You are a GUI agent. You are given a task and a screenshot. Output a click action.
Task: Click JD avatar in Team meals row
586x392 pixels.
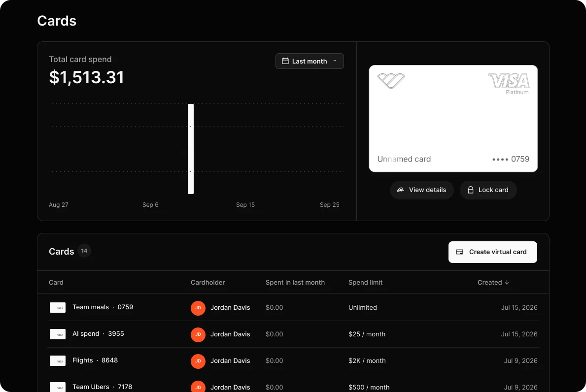click(x=198, y=308)
